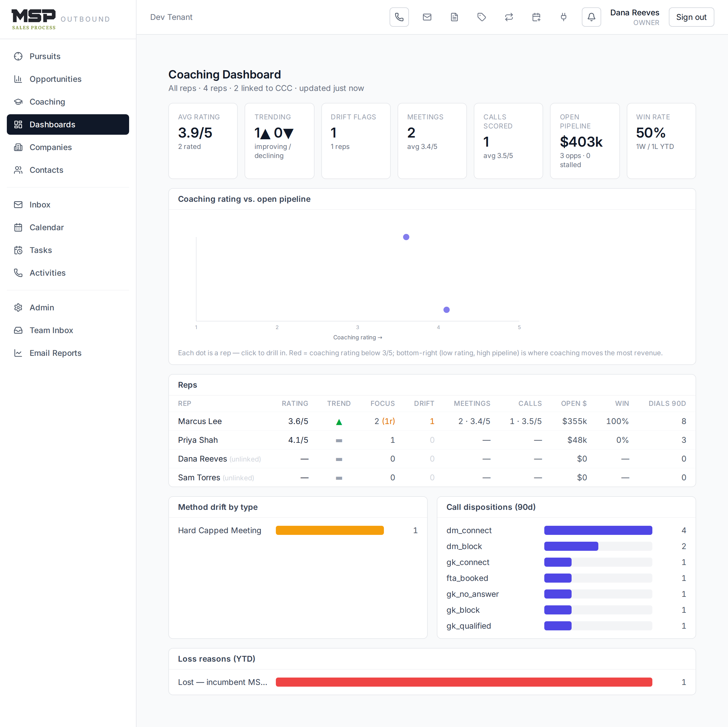728x727 pixels.
Task: Click the OPEN $ column header
Action: tap(574, 403)
